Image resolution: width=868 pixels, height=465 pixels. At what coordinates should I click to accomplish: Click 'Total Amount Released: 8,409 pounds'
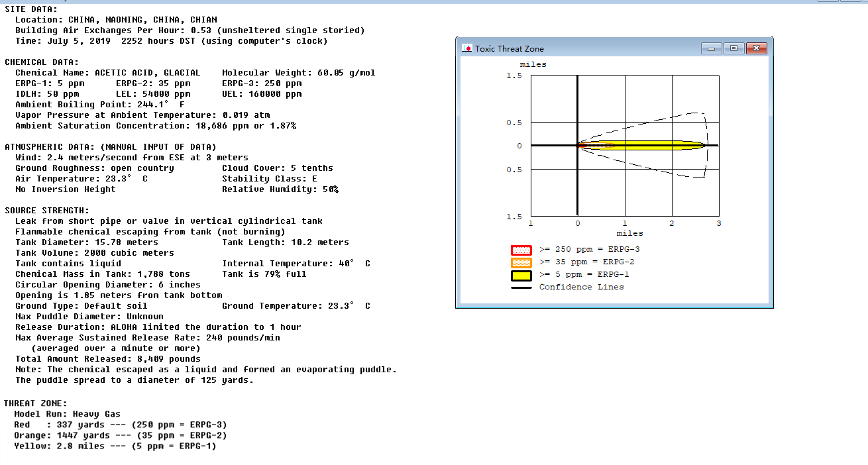(108, 359)
